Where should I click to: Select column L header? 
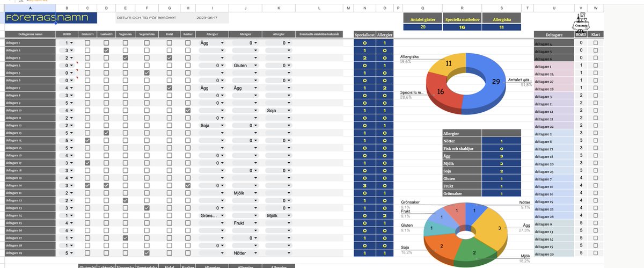click(319, 8)
